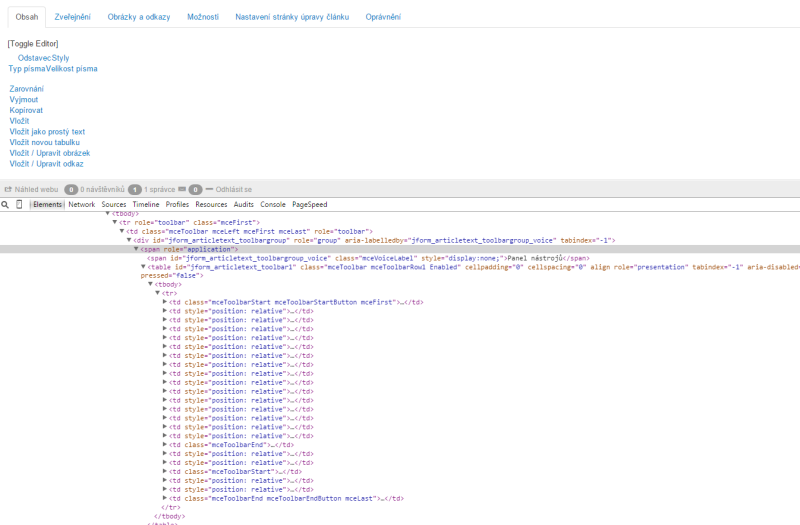This screenshot has width=800, height=525.
Task: Click the messages count badge showing 0
Action: [195, 190]
